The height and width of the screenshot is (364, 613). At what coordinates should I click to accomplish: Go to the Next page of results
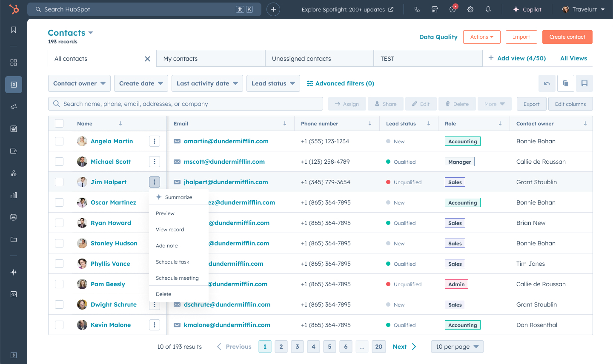[x=405, y=347]
